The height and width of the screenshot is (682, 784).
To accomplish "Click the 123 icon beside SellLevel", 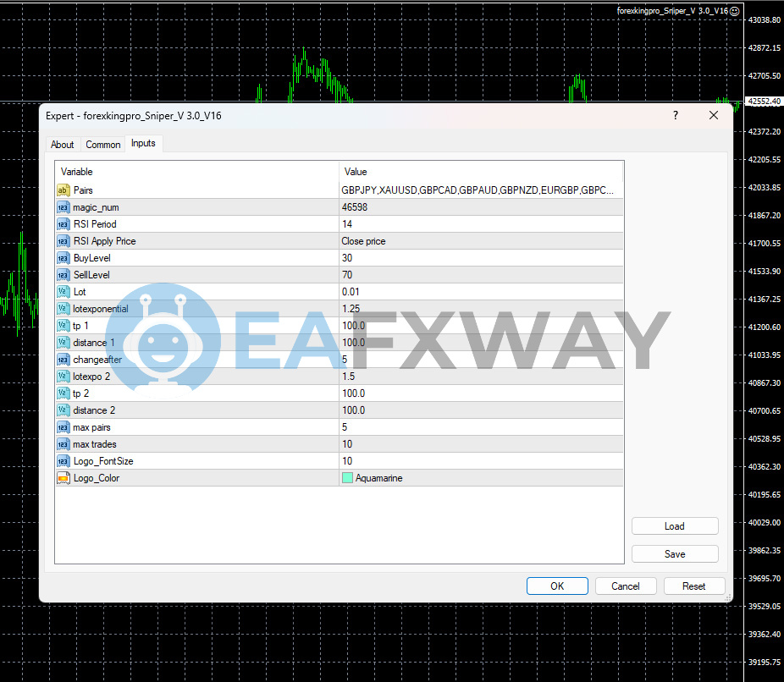I will click(x=63, y=275).
